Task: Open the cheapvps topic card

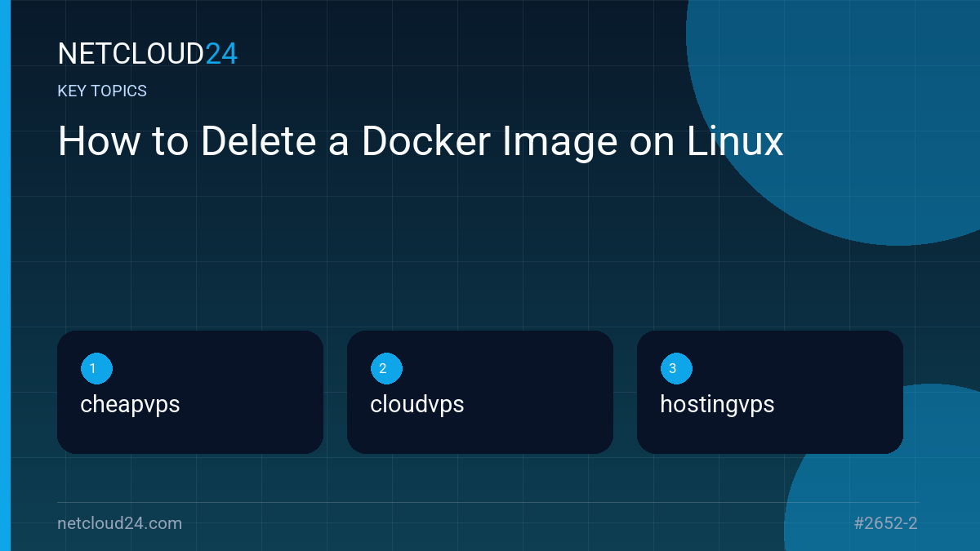Action: pyautogui.click(x=190, y=392)
